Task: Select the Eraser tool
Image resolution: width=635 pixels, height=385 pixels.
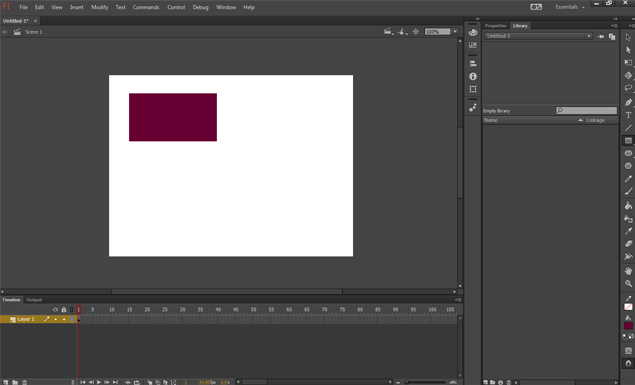Action: click(628, 244)
